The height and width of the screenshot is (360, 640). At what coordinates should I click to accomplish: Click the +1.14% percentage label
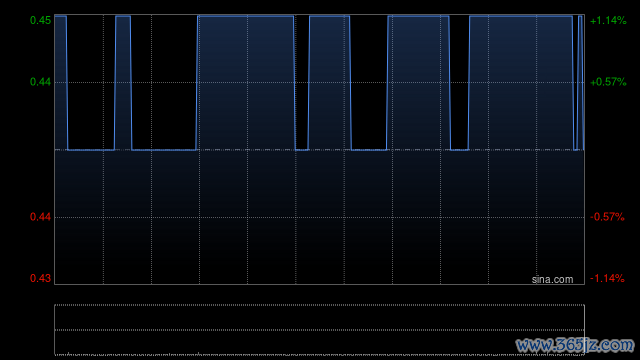(x=608, y=20)
